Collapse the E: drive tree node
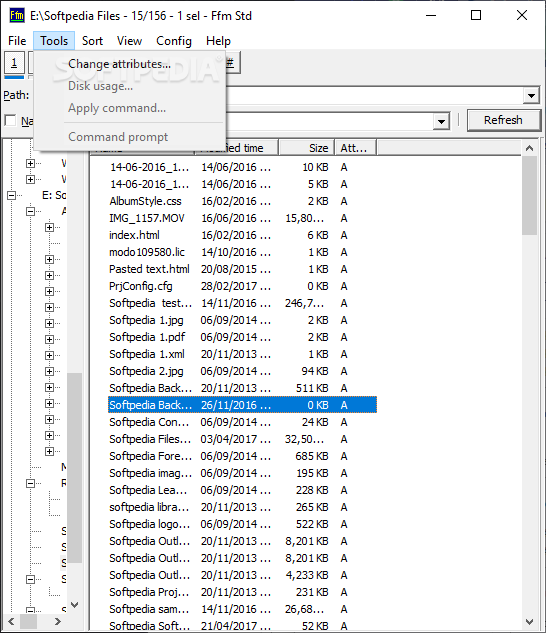The height and width of the screenshot is (633, 546). [12, 195]
